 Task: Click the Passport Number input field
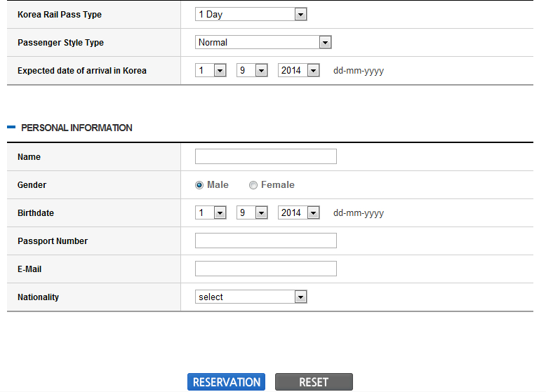point(265,241)
